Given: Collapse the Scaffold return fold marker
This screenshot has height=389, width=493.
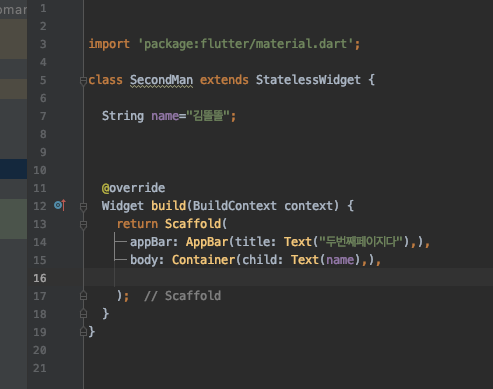Looking at the screenshot, I should pyautogui.click(x=83, y=225).
